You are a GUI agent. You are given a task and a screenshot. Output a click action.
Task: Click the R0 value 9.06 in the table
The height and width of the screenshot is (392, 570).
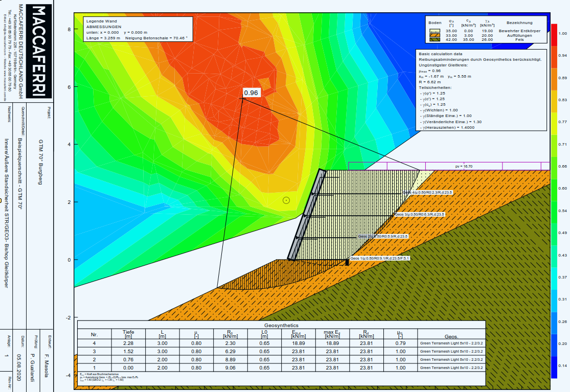pyautogui.click(x=231, y=368)
